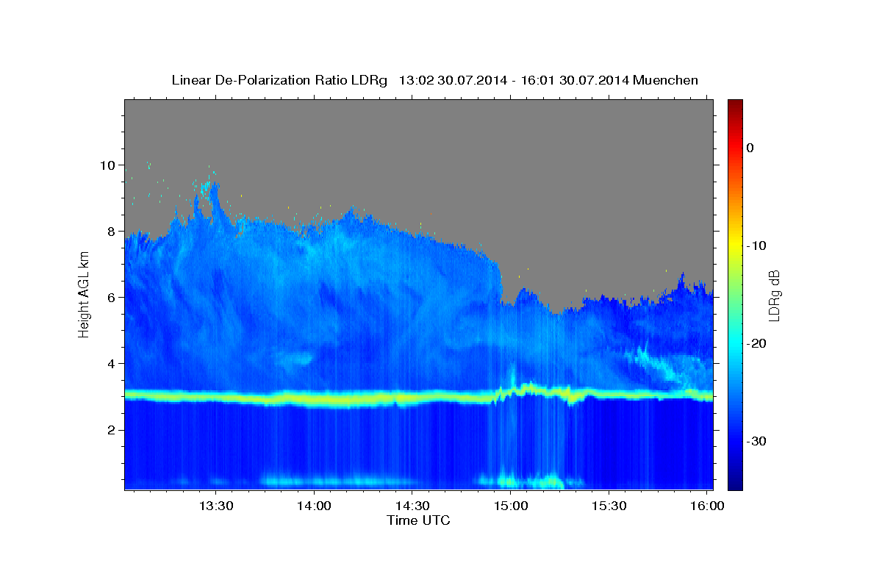
Task: Click the colorbar value -30
Action: 756,441
